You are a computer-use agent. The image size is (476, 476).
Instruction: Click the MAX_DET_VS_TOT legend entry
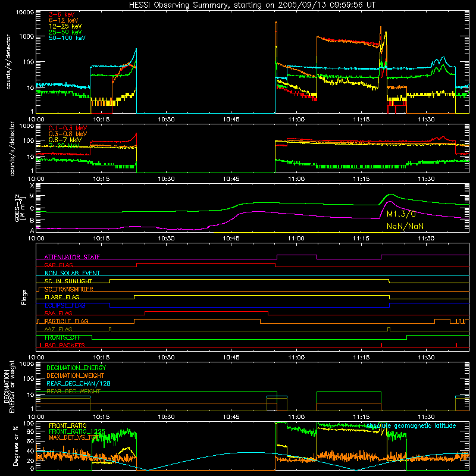click(x=73, y=438)
